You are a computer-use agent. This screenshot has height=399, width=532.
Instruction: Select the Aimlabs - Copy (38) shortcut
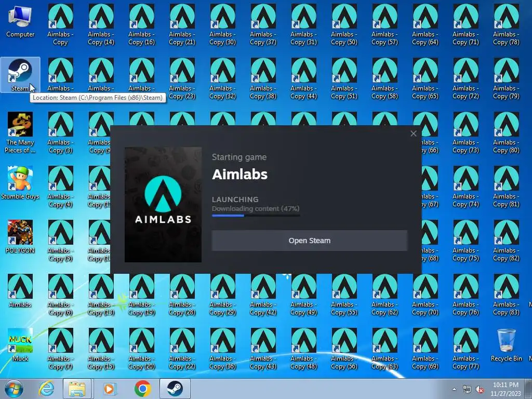tap(263, 79)
